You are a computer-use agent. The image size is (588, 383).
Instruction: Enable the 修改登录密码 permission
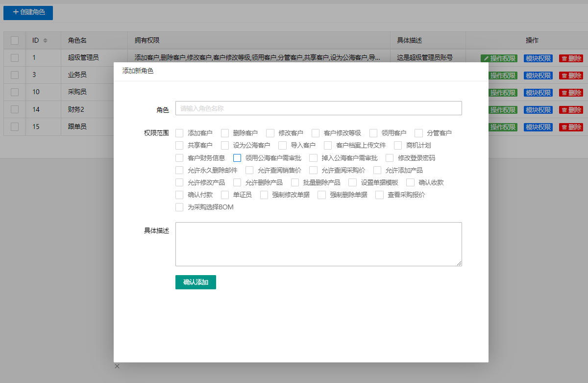(390, 158)
